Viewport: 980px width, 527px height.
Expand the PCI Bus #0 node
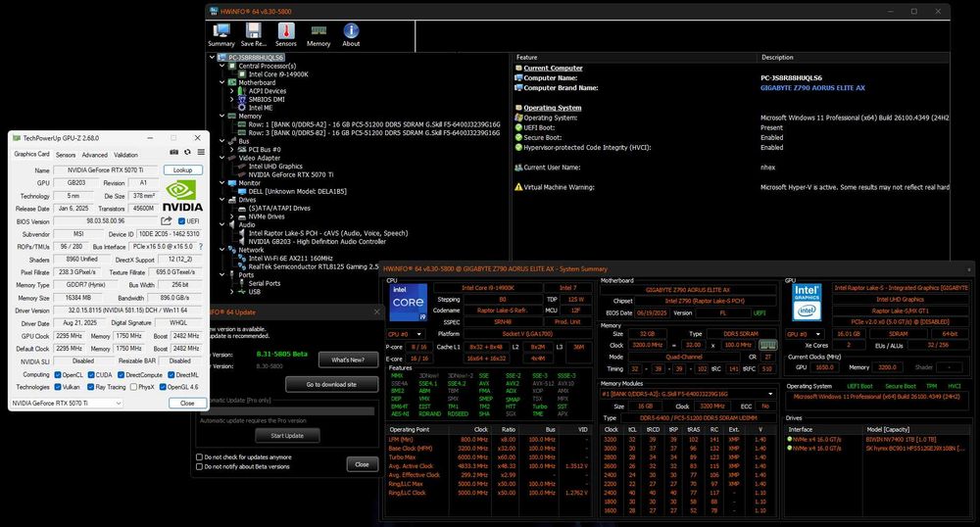pyautogui.click(x=232, y=149)
